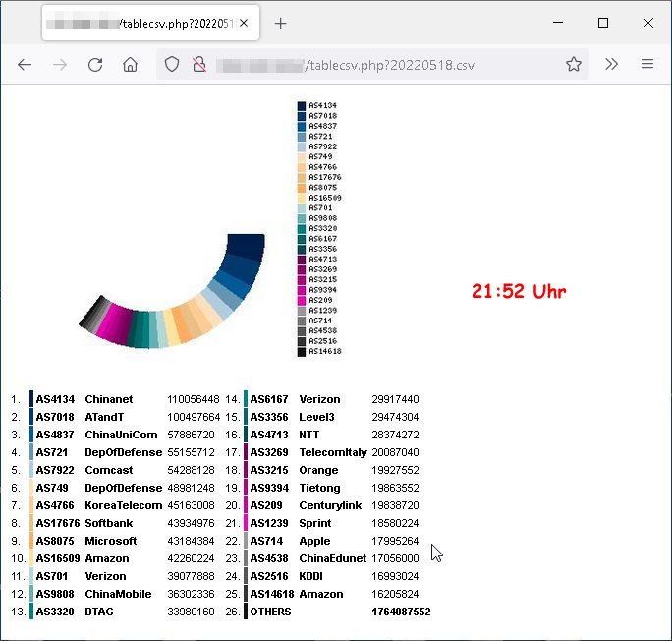Viewport: 672px width, 641px height.
Task: Select Sprint in the table
Action: pos(315,523)
